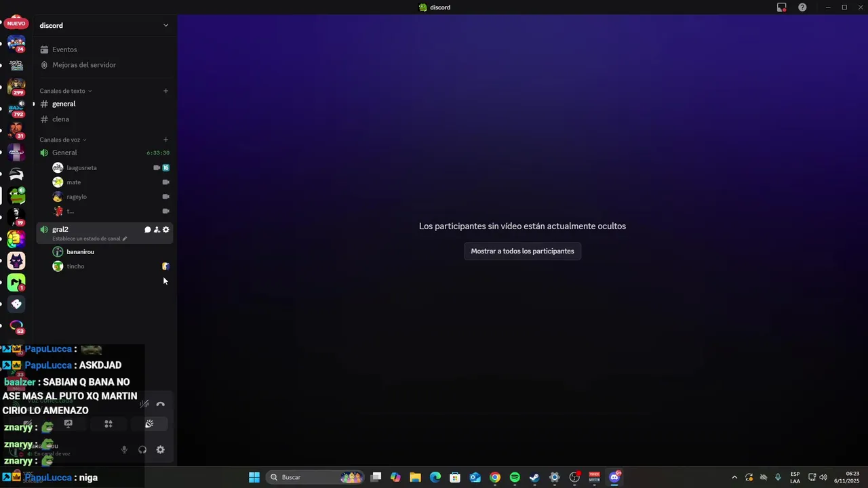868x488 pixels.
Task: Expand the discord server header dropdown
Action: tap(165, 26)
